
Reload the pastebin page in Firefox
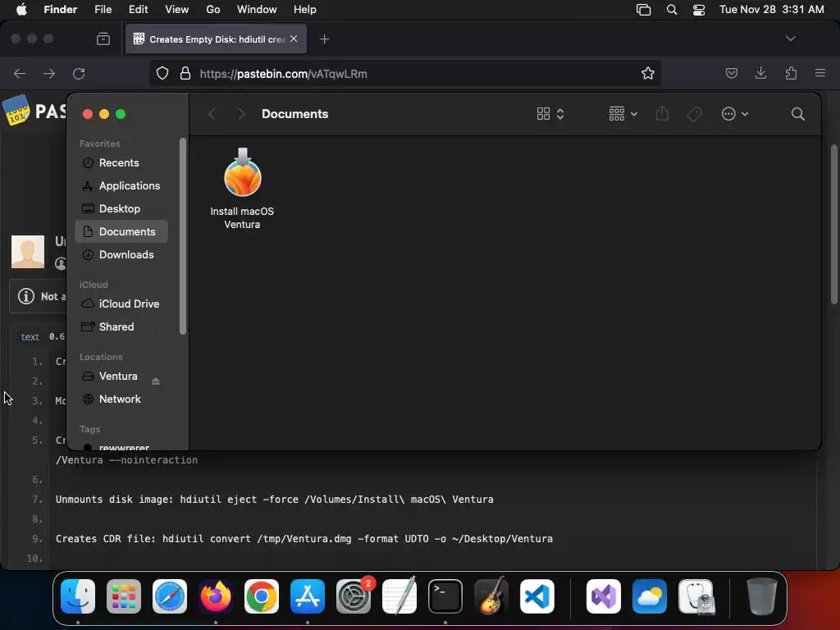click(x=79, y=74)
